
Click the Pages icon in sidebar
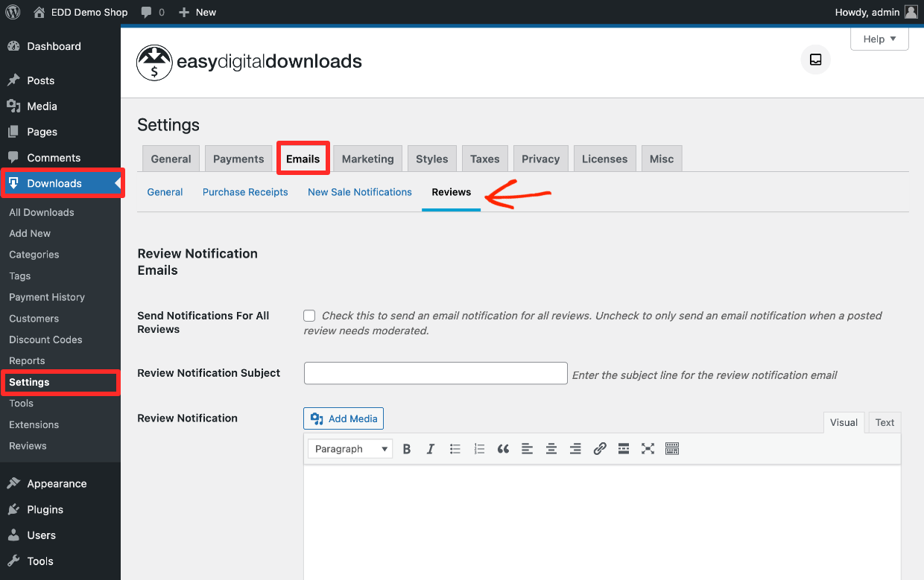click(13, 132)
